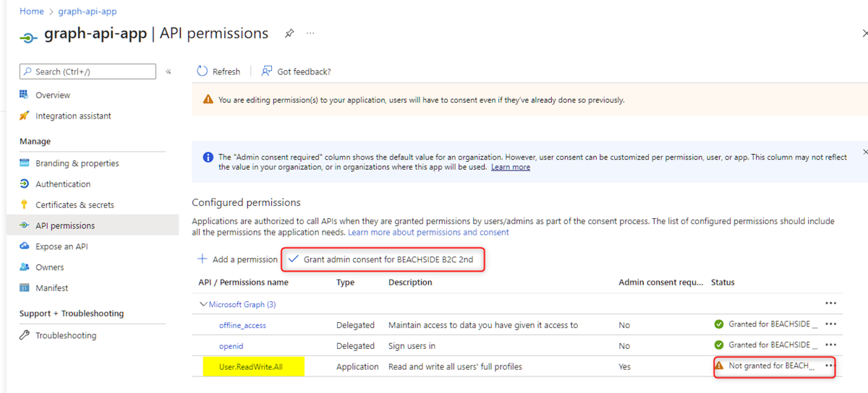Collapse the Microsoft Graph (3) group chevron
Viewport: 868px width, 393px height.
click(203, 304)
